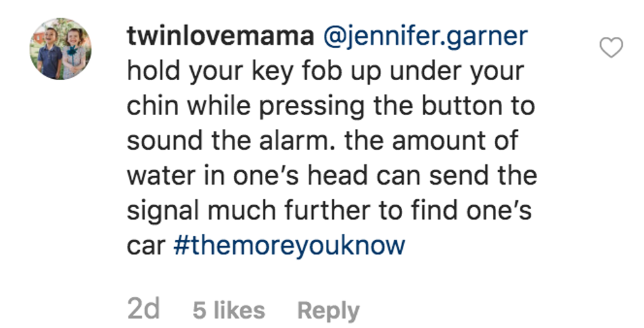644x328 pixels.
Task: Click the line mentioning "water in one's head"
Action: (332, 176)
